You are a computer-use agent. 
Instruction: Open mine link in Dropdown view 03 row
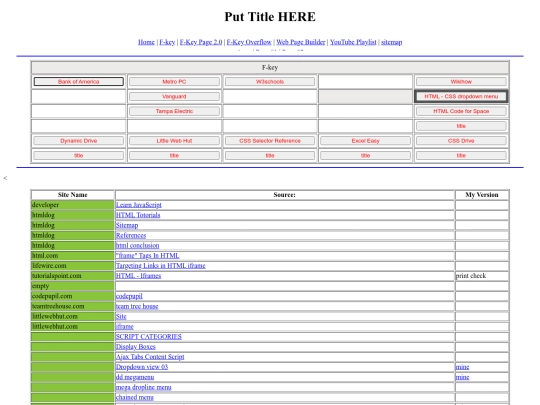(462, 367)
